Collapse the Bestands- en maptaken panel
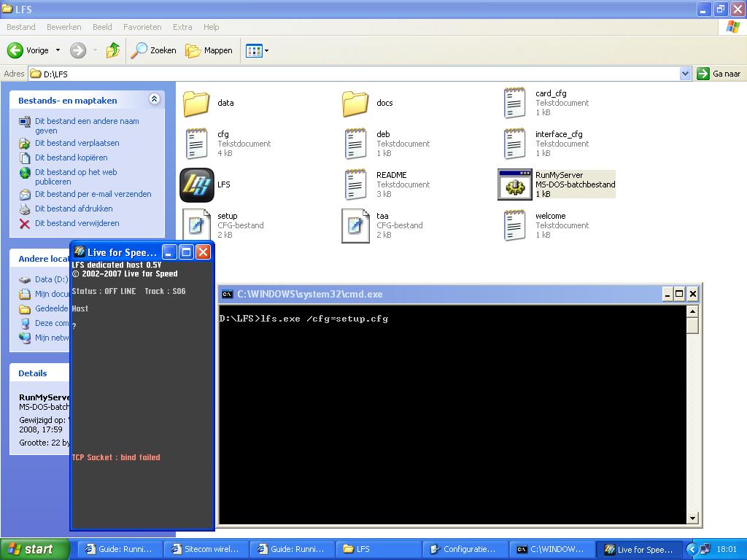 coord(154,99)
